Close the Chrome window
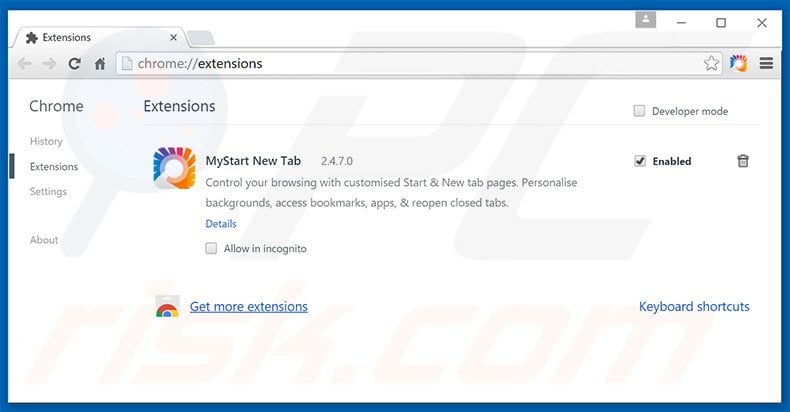 click(x=762, y=23)
